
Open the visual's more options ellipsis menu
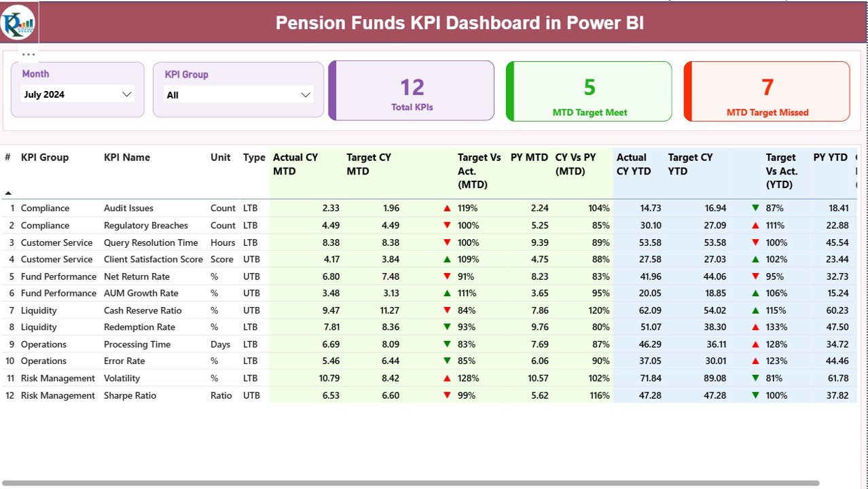(x=28, y=54)
